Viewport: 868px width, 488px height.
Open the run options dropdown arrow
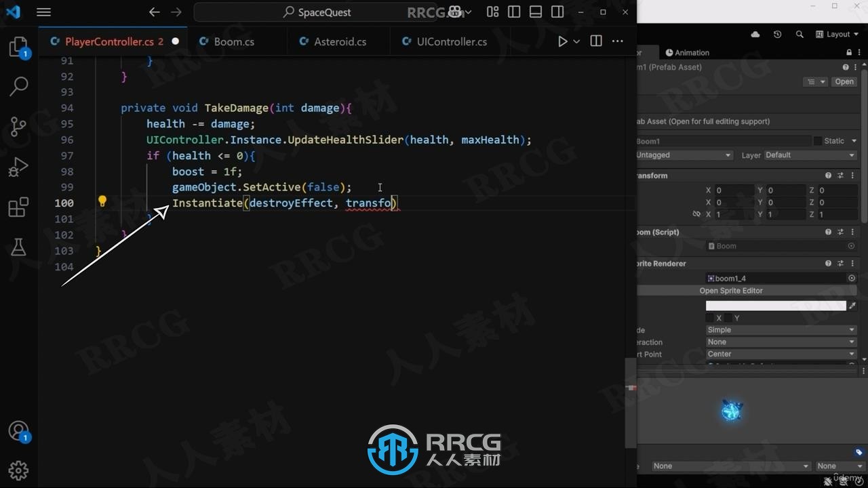click(576, 41)
